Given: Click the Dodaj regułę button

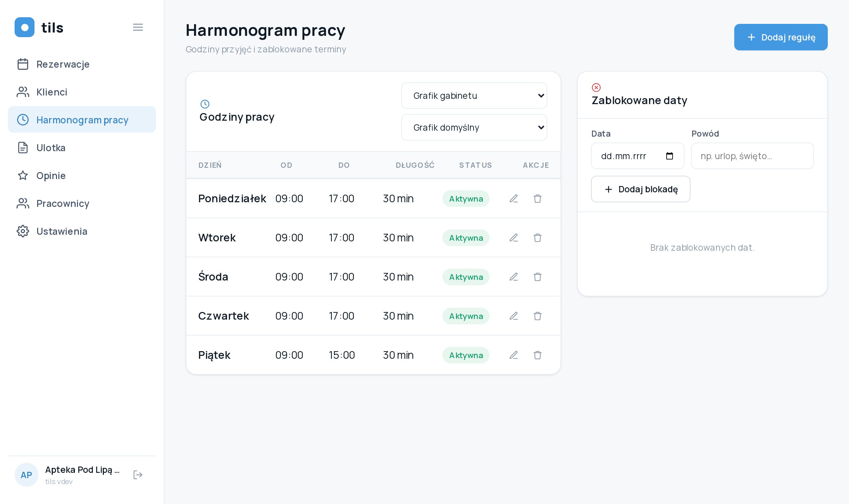Looking at the screenshot, I should (x=781, y=37).
